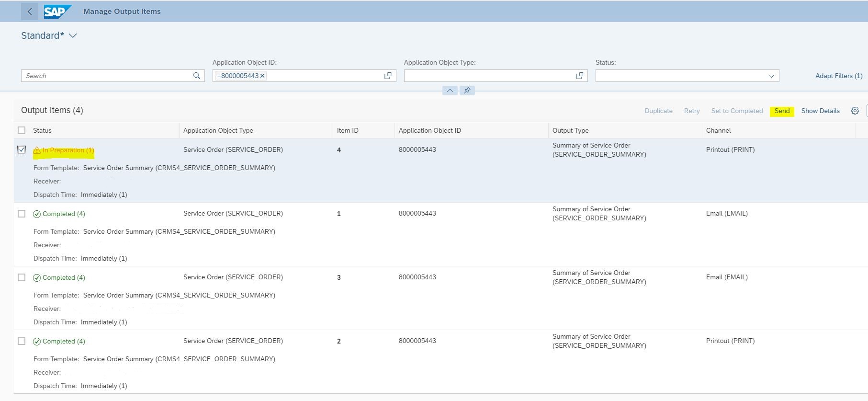Click the Channel column header
The width and height of the screenshot is (868, 401).
click(x=718, y=130)
